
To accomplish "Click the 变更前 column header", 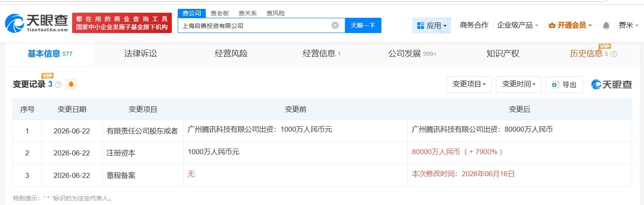I will point(296,109).
